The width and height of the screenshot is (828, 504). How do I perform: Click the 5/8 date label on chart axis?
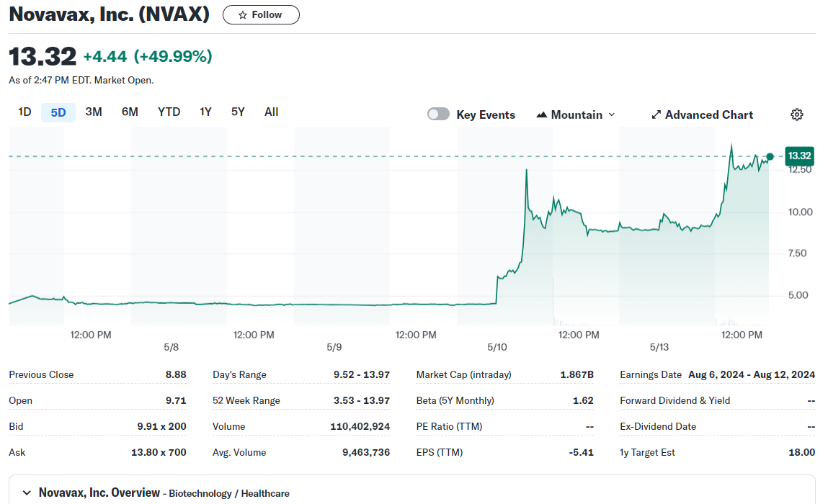pyautogui.click(x=171, y=347)
